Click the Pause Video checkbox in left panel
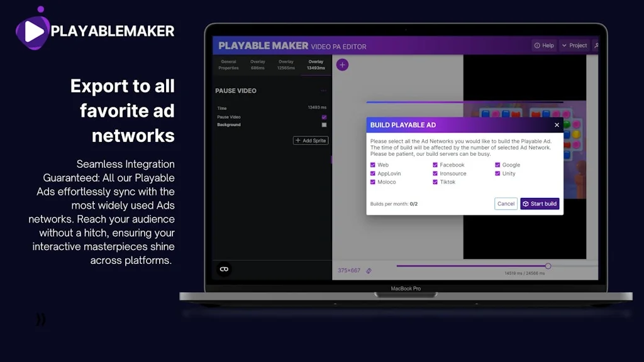This screenshot has height=362, width=644. pos(325,117)
